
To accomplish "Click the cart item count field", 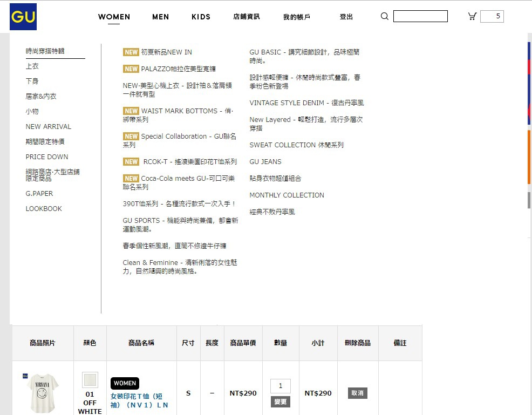I will coord(492,16).
